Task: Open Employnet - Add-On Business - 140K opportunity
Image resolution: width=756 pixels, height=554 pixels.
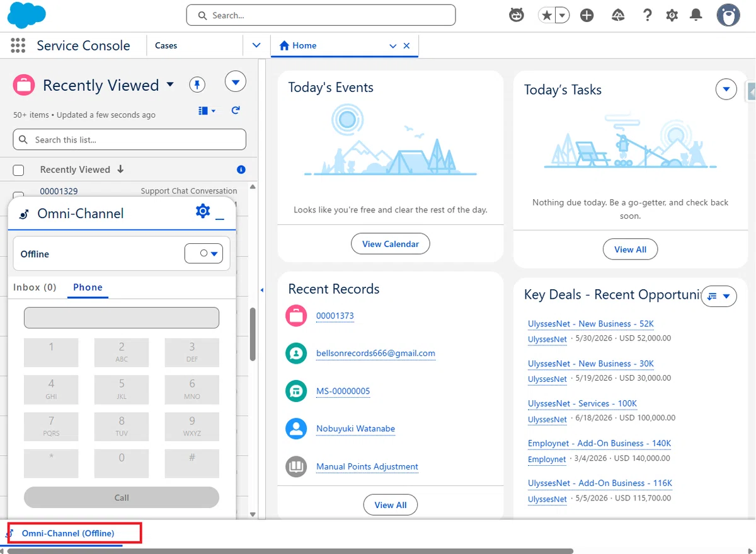Action: pyautogui.click(x=600, y=444)
